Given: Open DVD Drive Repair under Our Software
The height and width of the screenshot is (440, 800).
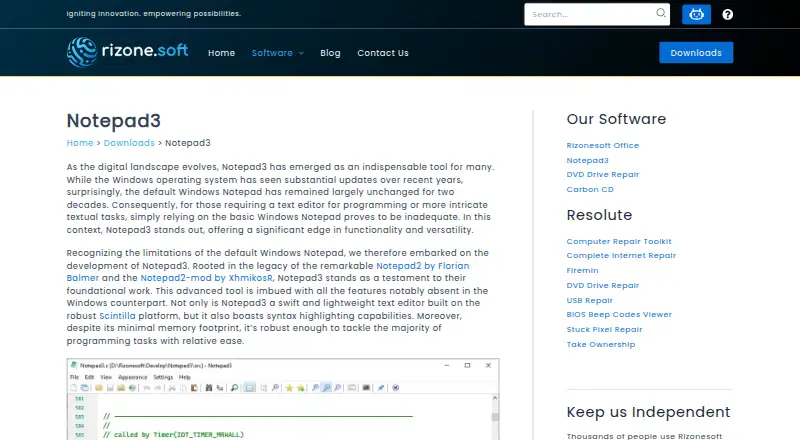Looking at the screenshot, I should click(x=603, y=174).
